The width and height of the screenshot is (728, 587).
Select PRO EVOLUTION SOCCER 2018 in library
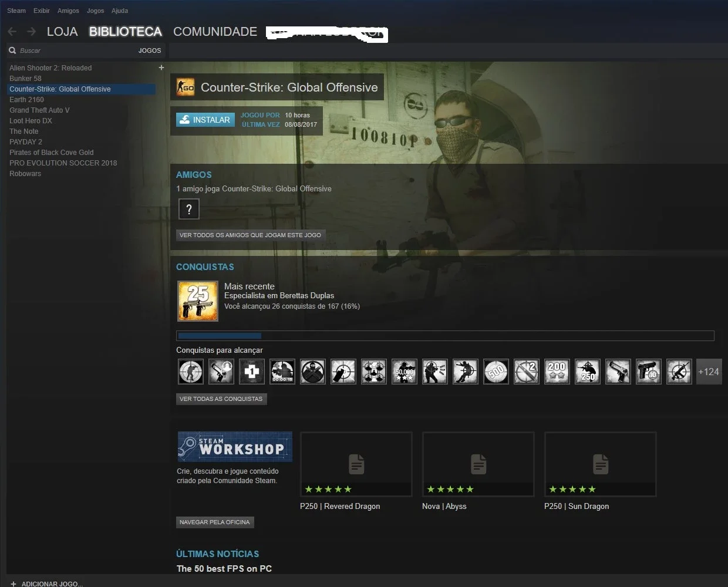(82, 163)
